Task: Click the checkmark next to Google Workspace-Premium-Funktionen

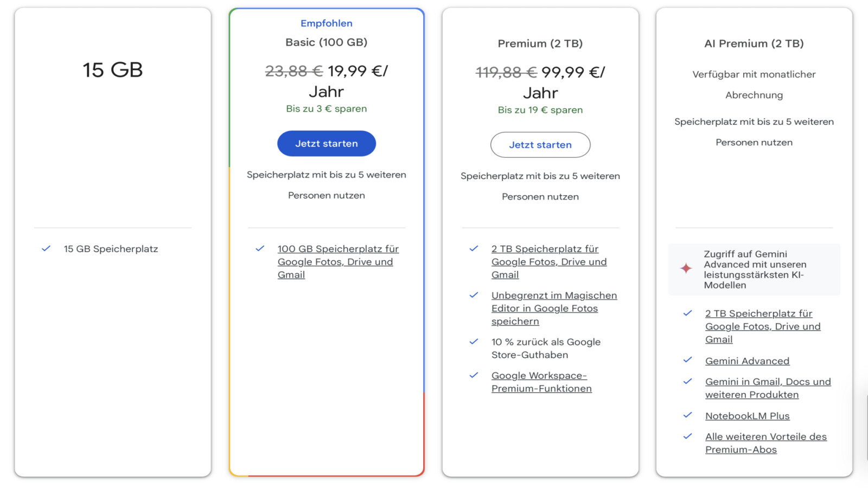Action: point(473,375)
